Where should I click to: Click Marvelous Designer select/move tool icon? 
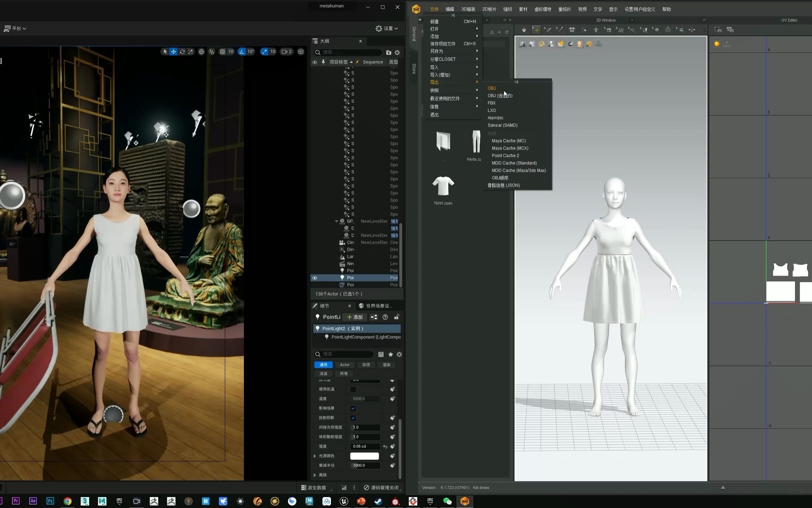click(x=536, y=30)
